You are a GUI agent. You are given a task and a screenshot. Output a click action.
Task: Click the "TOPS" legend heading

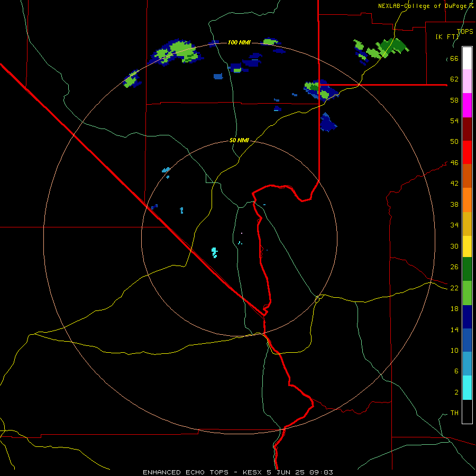[465, 32]
